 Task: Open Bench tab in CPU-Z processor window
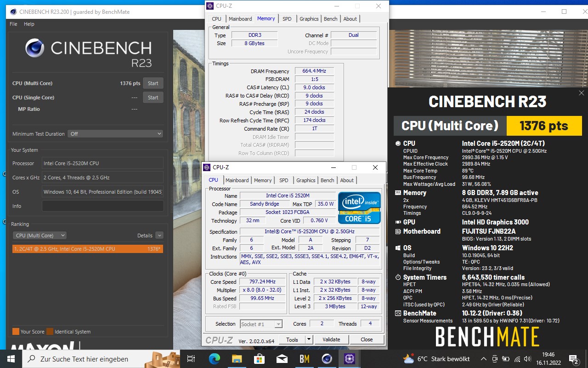pyautogui.click(x=327, y=180)
